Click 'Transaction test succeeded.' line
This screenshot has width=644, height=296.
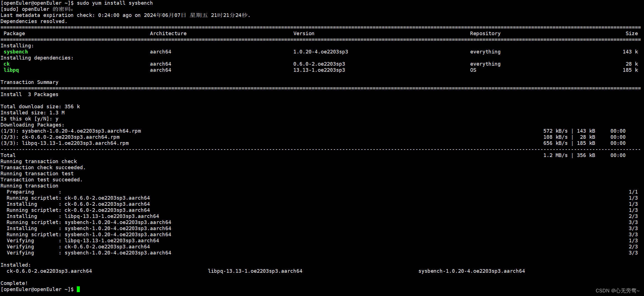tap(42, 180)
